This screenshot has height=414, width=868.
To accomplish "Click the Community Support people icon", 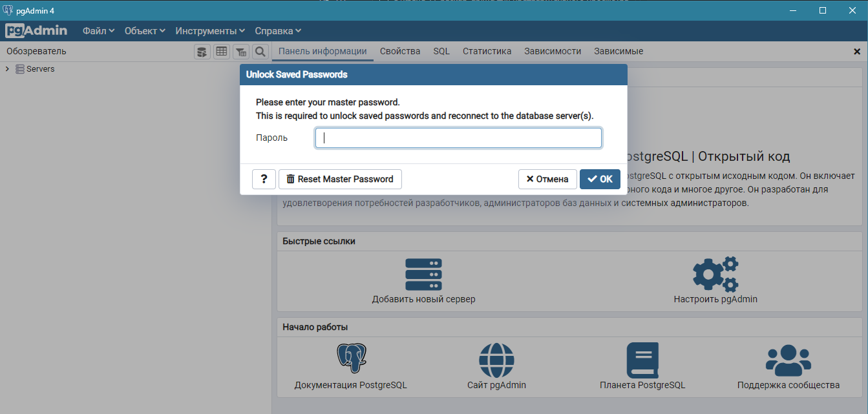I will point(788,360).
